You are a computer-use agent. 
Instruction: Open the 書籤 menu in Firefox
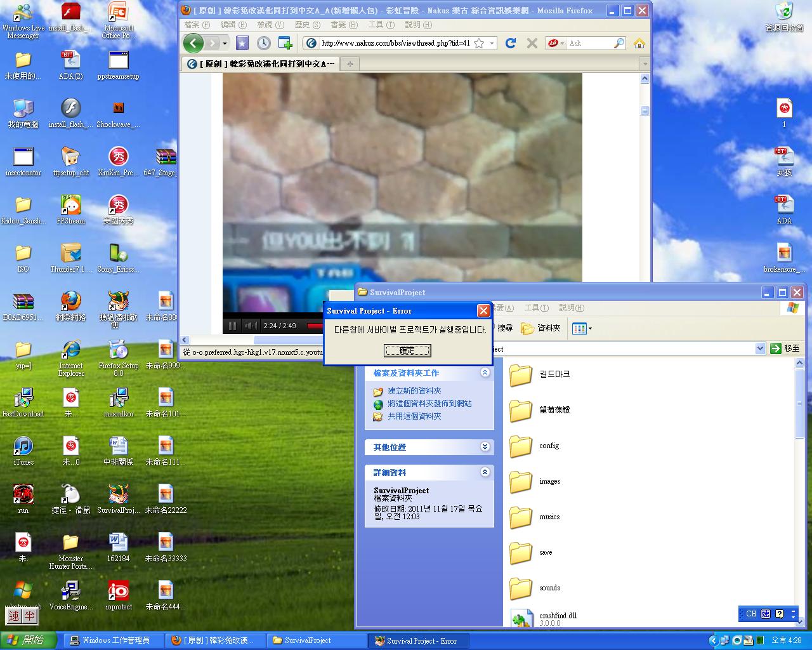point(344,25)
